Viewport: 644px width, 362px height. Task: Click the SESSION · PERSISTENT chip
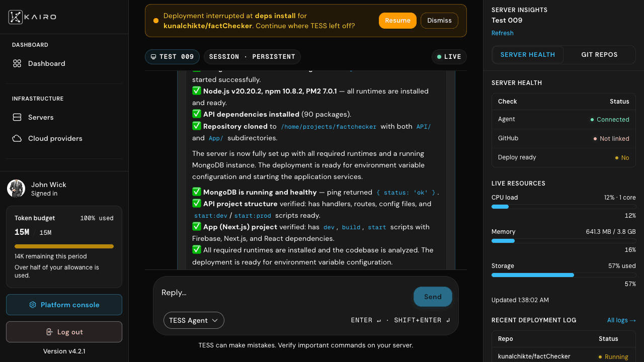click(252, 57)
